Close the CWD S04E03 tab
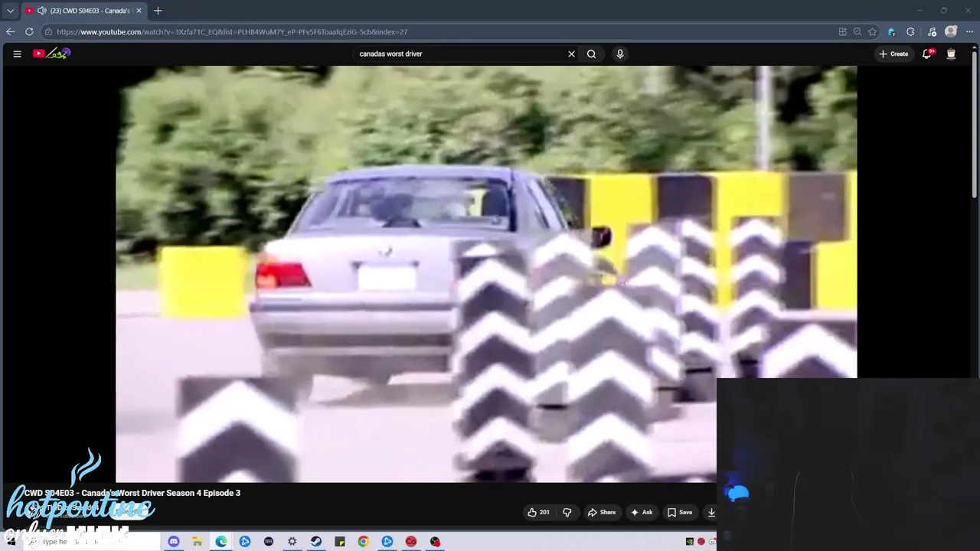980x551 pixels. (x=139, y=11)
